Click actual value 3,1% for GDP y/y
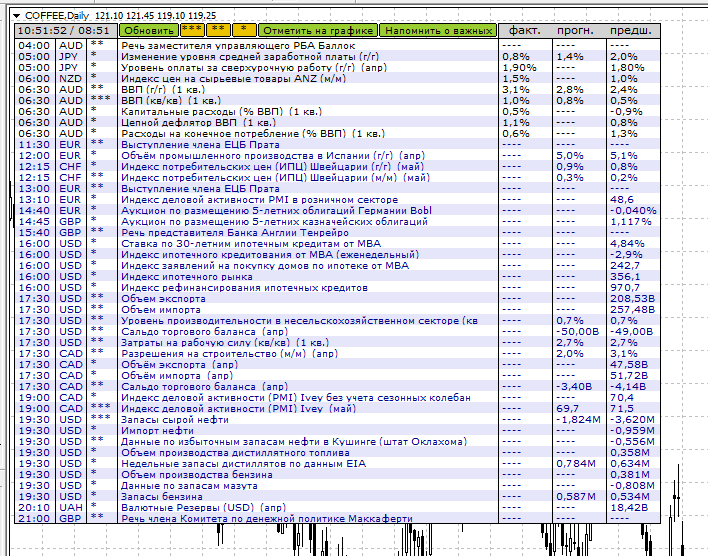Image resolution: width=708 pixels, height=556 pixels. [x=516, y=89]
